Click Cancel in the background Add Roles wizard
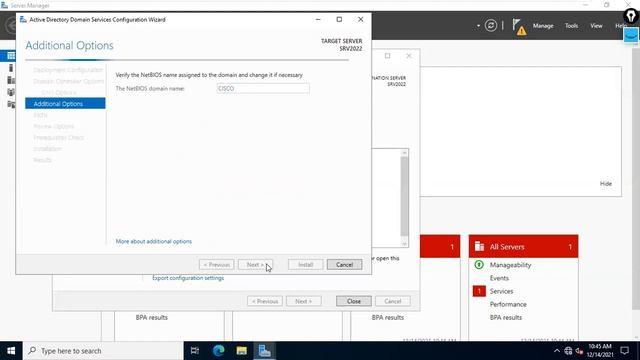640x360 pixels. coord(393,301)
